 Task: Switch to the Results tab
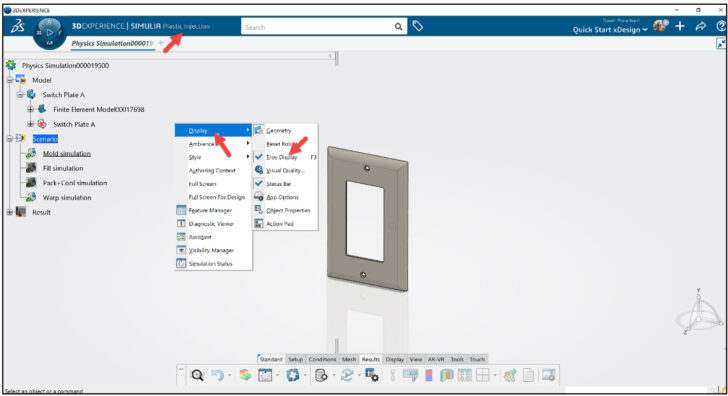[x=370, y=359]
